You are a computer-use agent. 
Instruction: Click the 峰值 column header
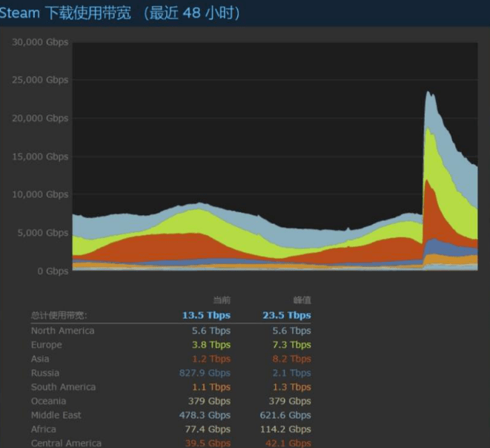[302, 300]
